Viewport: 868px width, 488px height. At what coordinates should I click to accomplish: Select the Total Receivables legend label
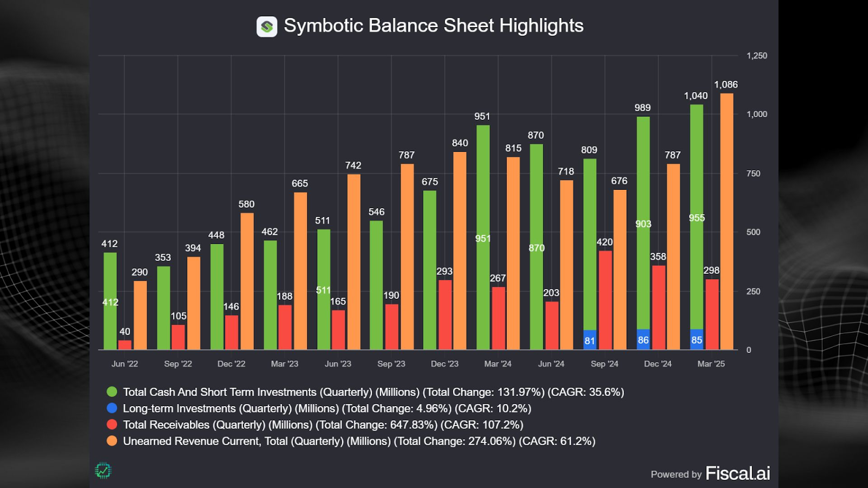[x=323, y=425]
